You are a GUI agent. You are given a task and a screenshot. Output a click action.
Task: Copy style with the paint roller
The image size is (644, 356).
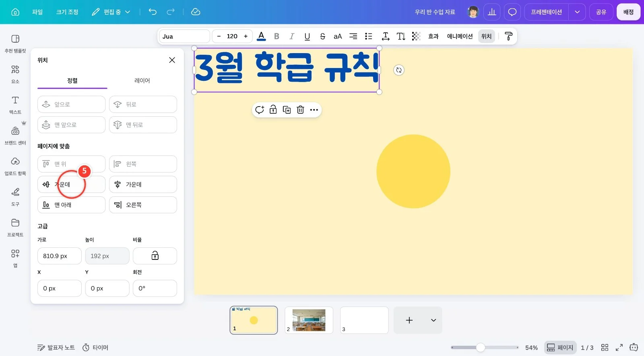pyautogui.click(x=508, y=36)
